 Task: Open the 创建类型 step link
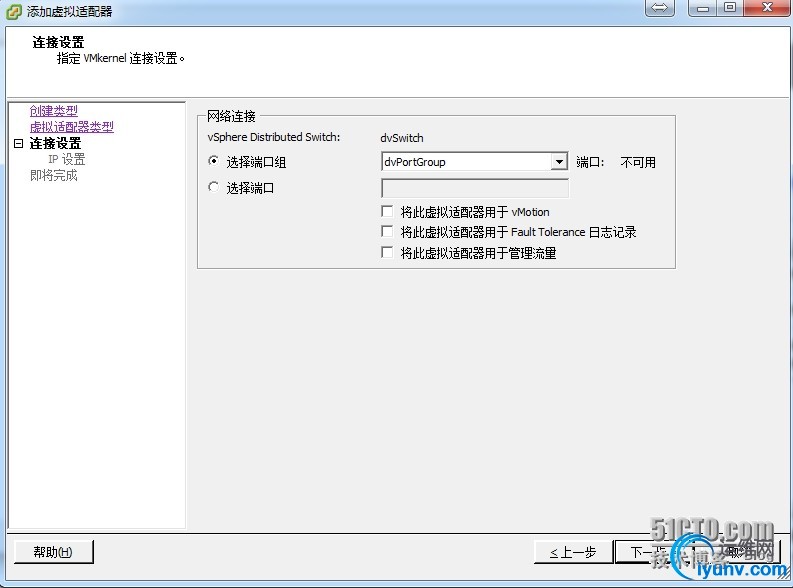click(54, 111)
